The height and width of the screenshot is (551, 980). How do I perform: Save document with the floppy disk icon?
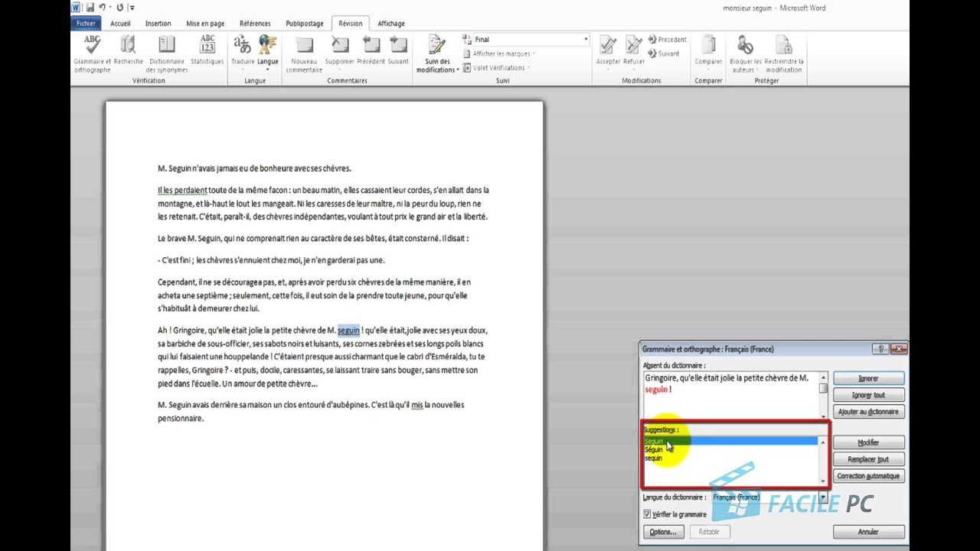coord(90,8)
